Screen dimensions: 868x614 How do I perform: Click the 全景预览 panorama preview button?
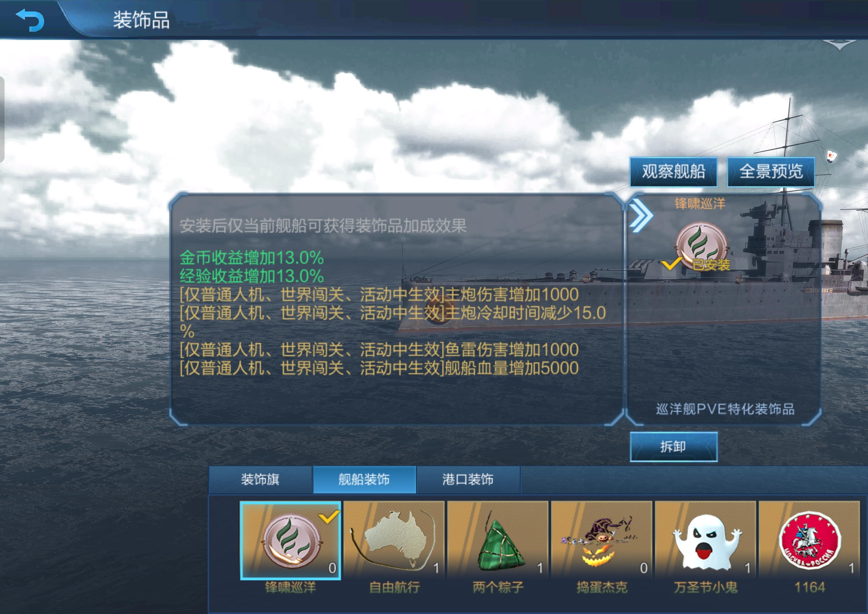[771, 172]
